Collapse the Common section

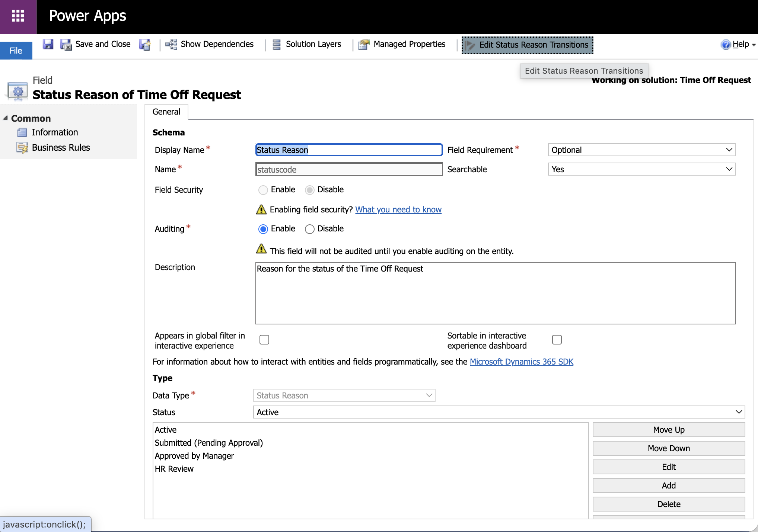pyautogui.click(x=5, y=118)
